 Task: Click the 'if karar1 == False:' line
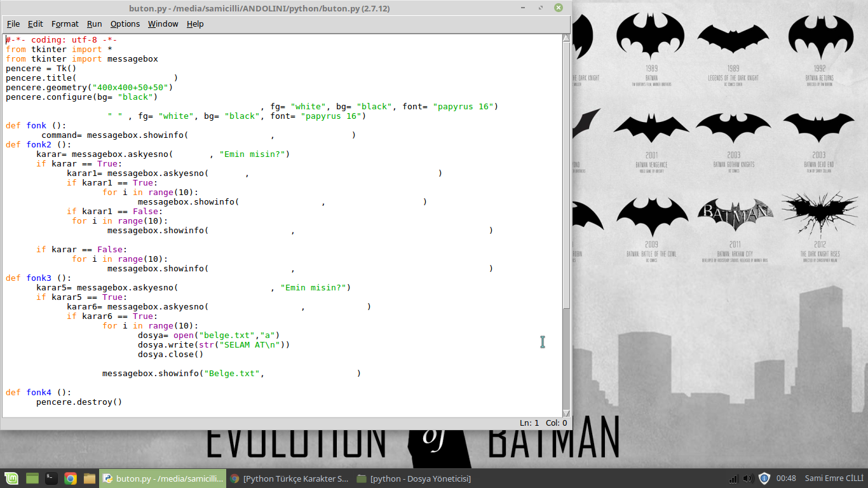tap(114, 211)
